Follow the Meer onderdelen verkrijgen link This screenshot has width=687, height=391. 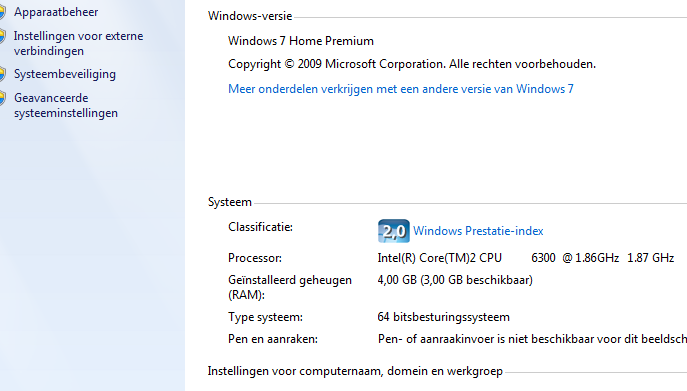click(x=400, y=89)
